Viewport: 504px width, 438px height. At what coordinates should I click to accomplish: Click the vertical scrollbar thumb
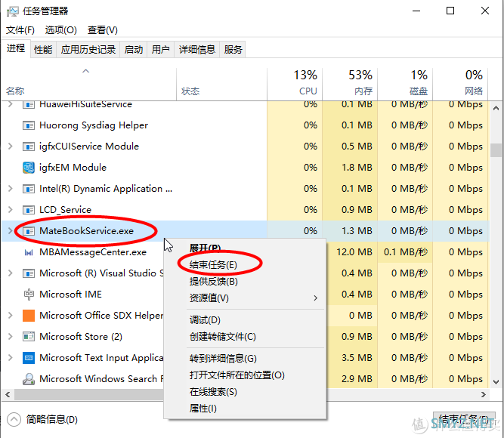click(496, 150)
